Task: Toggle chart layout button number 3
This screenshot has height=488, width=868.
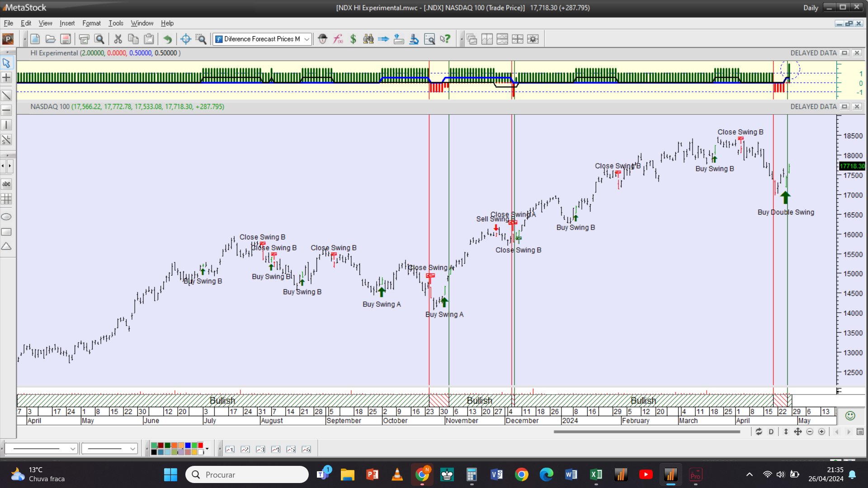Action: (x=260, y=449)
